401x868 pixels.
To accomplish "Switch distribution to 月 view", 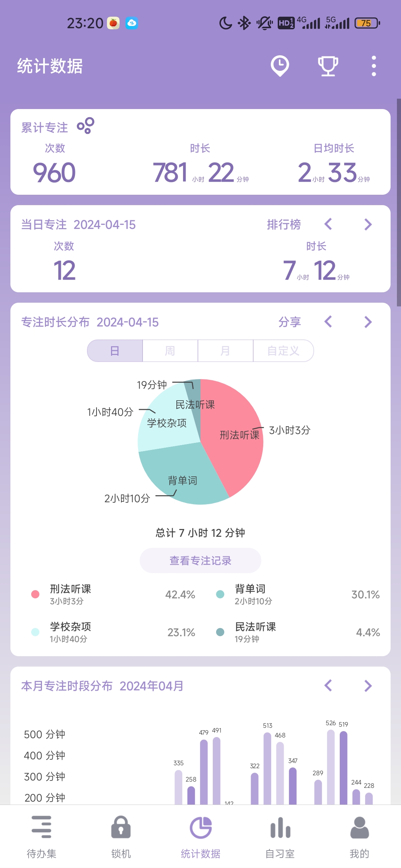I will 225,351.
